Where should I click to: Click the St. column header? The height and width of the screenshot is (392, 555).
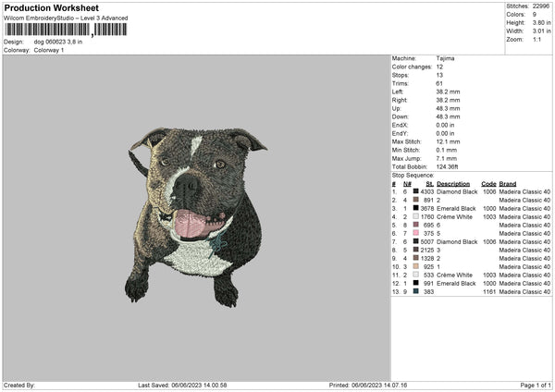(430, 184)
